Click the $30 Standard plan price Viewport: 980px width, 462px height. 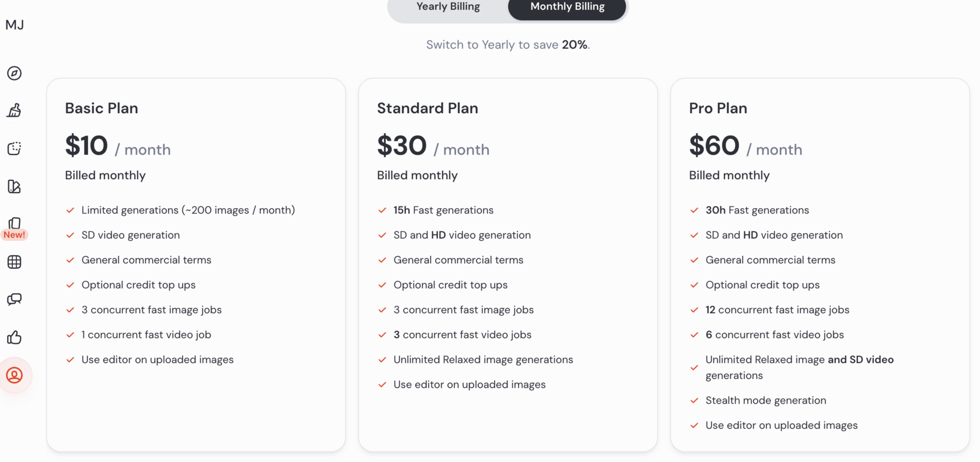(x=402, y=145)
